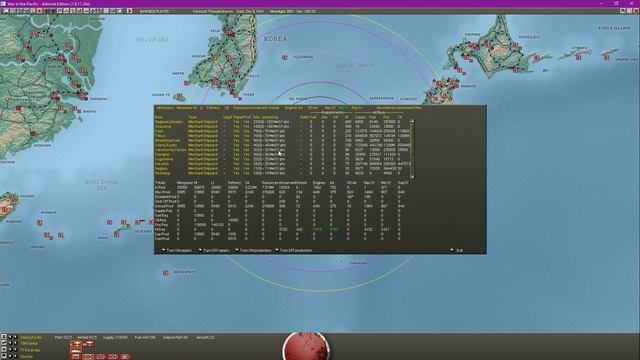The image size is (640, 360).
Task: Select the Daito Shoto base marker
Action: pos(166,273)
